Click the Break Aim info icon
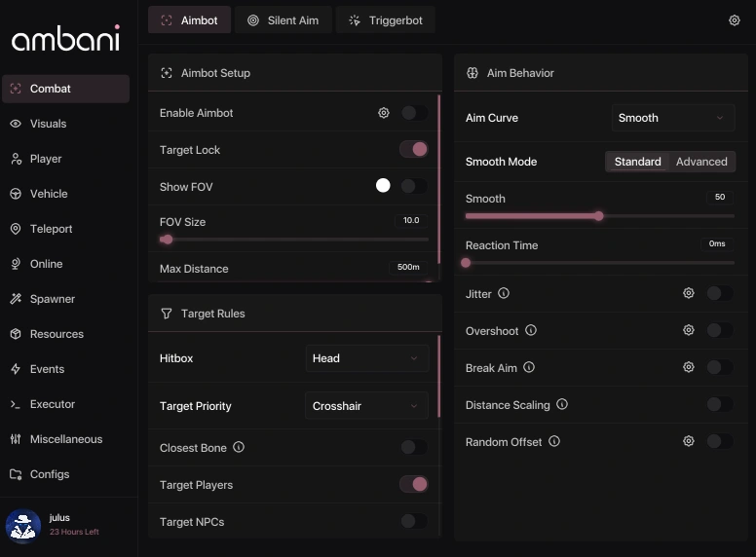 [529, 368]
